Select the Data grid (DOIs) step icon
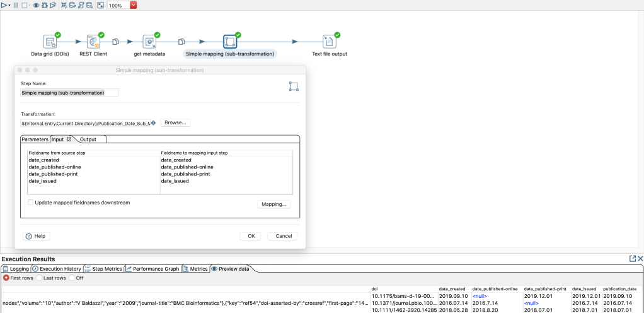Viewport: 644px width, 313px height. point(50,42)
